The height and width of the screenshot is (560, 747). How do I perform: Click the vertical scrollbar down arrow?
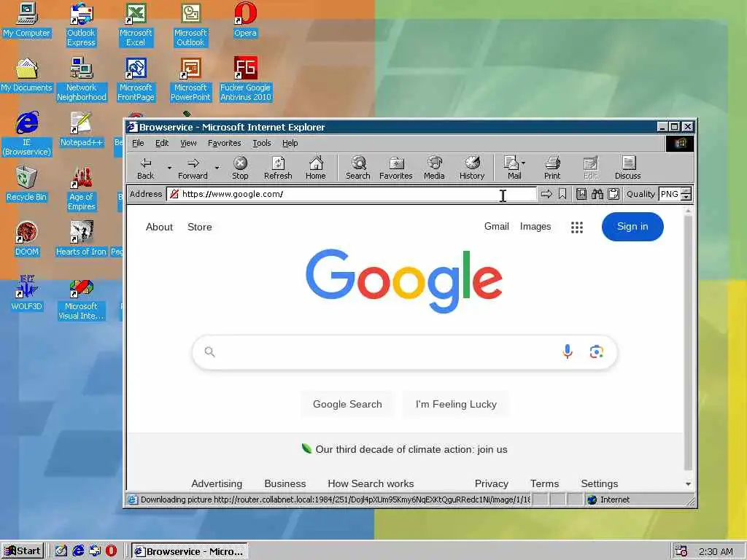tap(688, 484)
